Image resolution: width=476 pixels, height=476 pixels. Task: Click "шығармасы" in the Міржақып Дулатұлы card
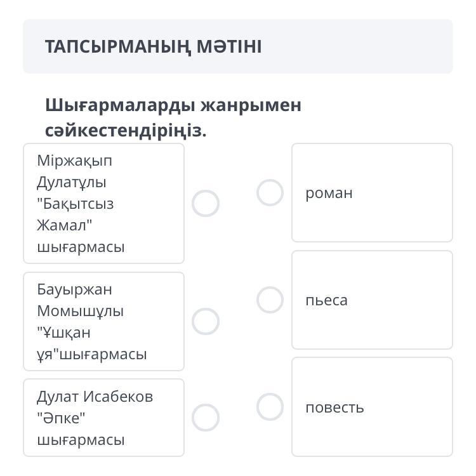(81, 247)
